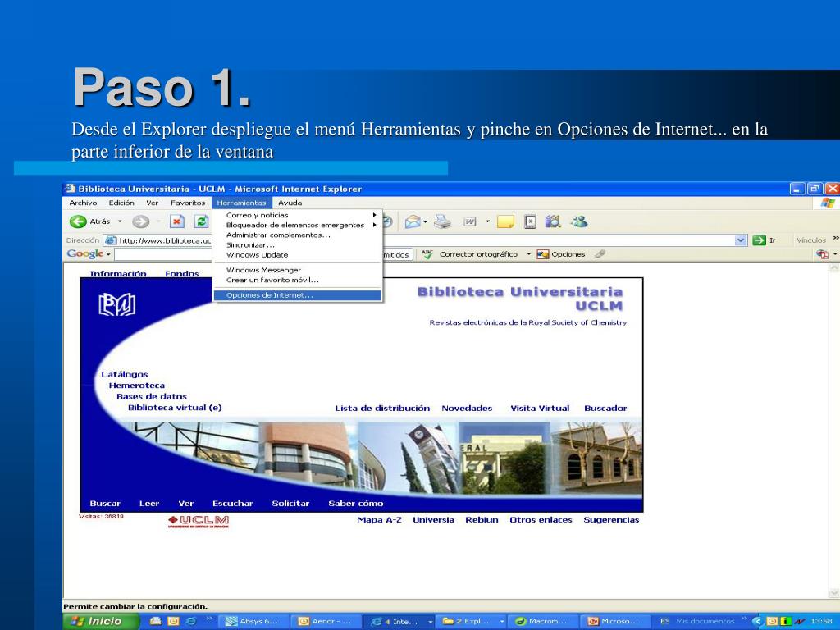Open the Ayuda menu
Viewport: 840px width, 630px height.
(x=290, y=203)
